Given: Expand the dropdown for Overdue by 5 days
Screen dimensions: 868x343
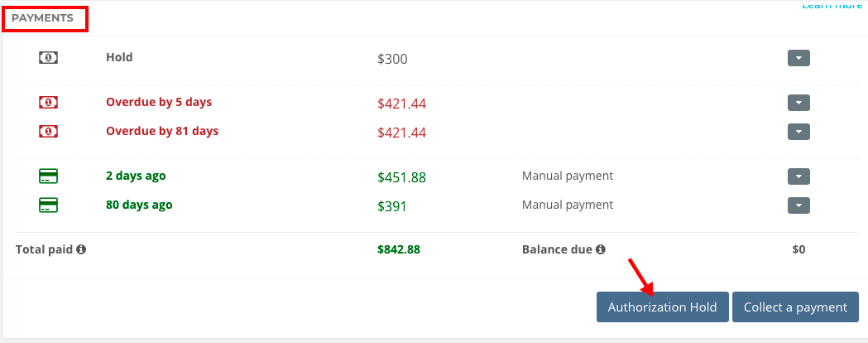Looking at the screenshot, I should point(798,103).
